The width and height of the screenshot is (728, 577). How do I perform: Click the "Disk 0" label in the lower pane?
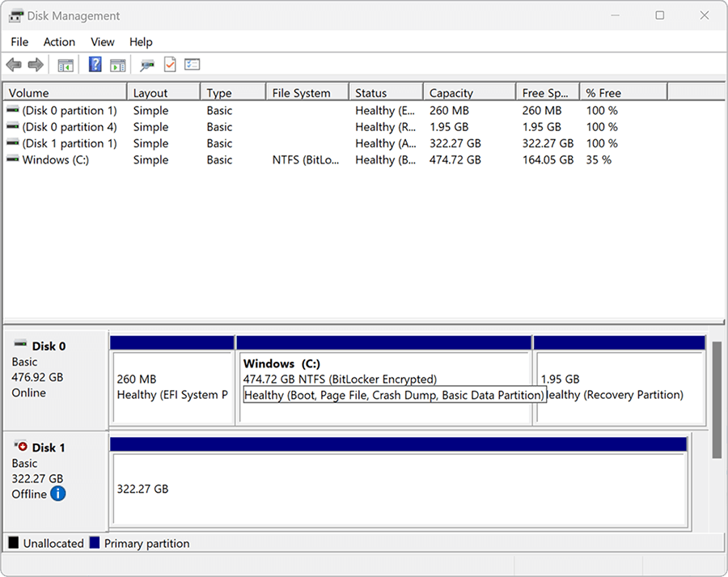[x=49, y=346]
